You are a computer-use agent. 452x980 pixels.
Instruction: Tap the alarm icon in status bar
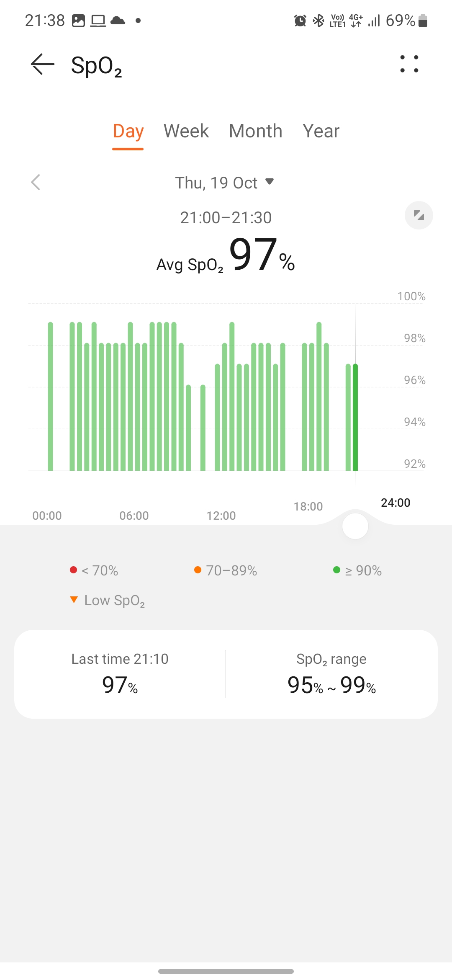[300, 21]
